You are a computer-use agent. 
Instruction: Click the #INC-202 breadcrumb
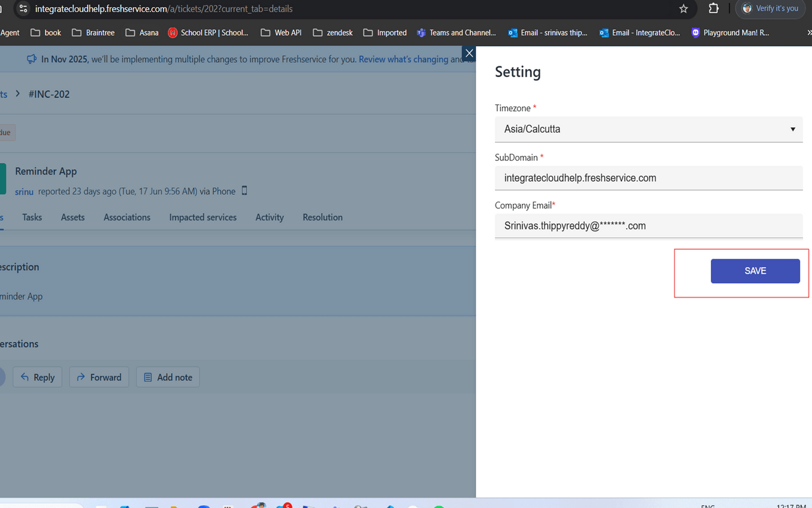point(49,94)
